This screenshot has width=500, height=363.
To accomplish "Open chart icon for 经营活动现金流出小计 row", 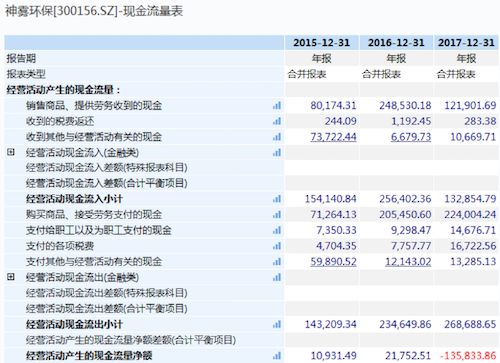I will pos(277,324).
